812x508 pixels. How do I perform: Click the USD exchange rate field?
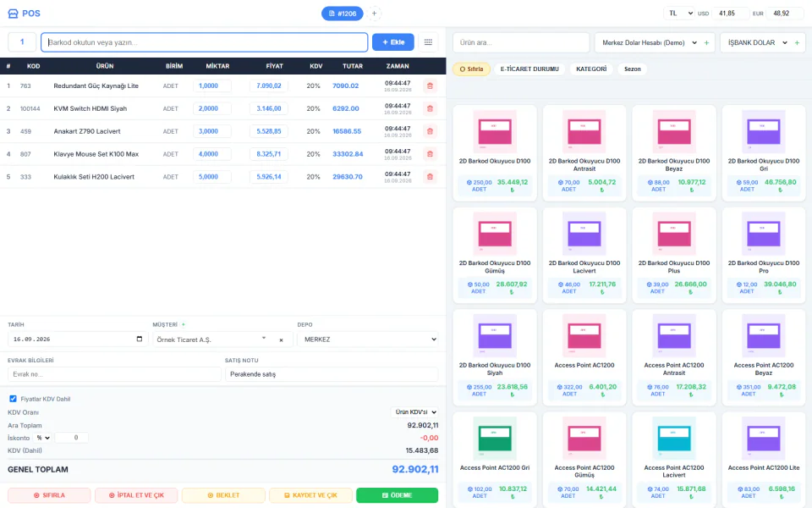click(x=730, y=14)
